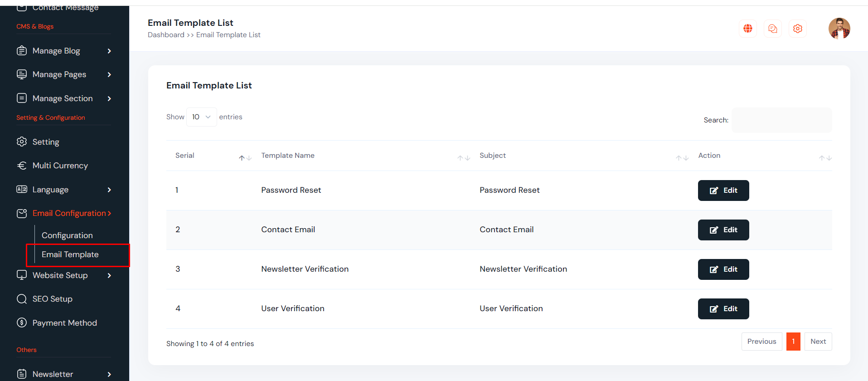This screenshot has width=868, height=381.
Task: Edit the Password Reset template
Action: tap(723, 190)
